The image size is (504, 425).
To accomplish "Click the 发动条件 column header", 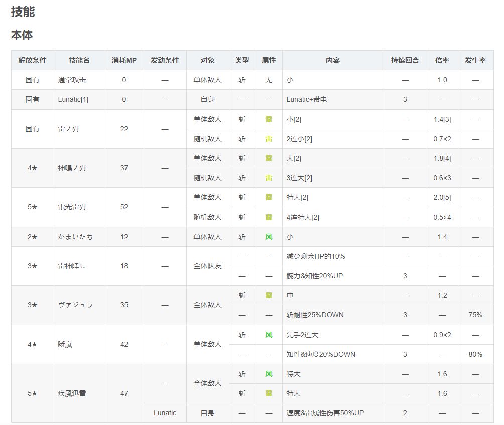I will point(165,60).
